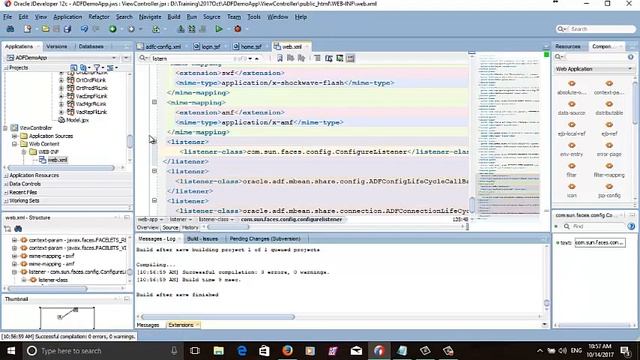Click the error-page component icon
The height and width of the screenshot is (360, 640).
(609, 145)
